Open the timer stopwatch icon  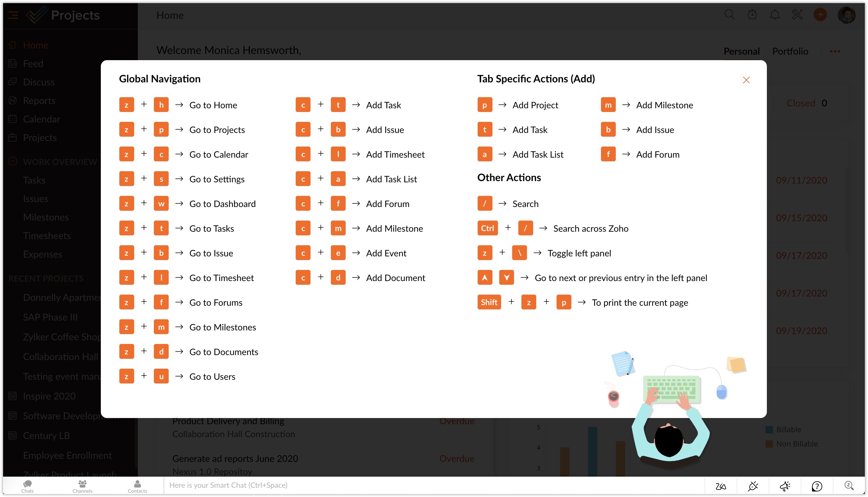[752, 15]
